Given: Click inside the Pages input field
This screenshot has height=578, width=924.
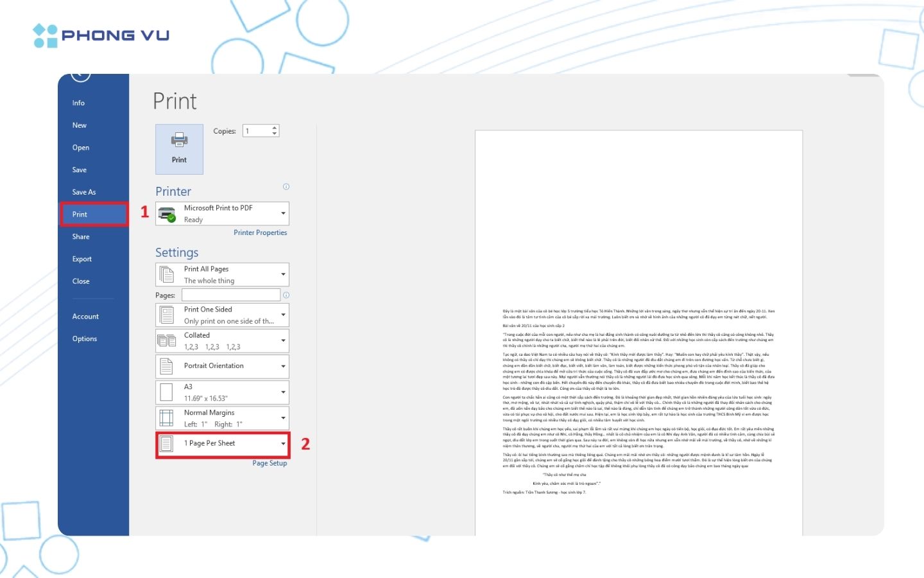Looking at the screenshot, I should 231,295.
